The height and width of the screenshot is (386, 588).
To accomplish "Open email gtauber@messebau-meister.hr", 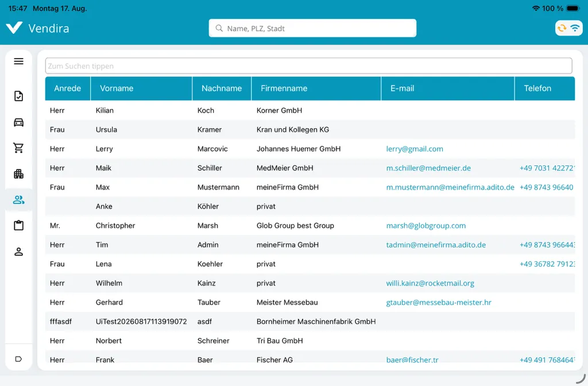I will click(x=438, y=302).
